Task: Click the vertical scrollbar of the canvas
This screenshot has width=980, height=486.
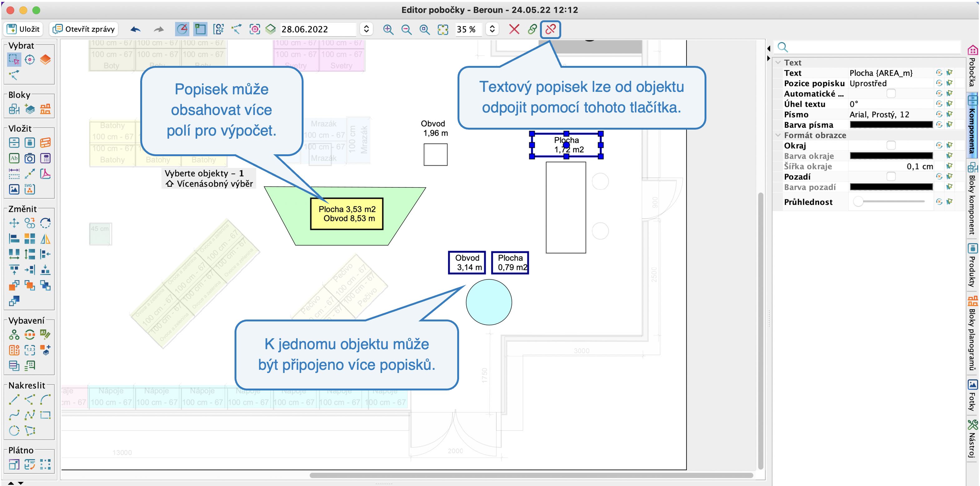Action: pyautogui.click(x=760, y=331)
